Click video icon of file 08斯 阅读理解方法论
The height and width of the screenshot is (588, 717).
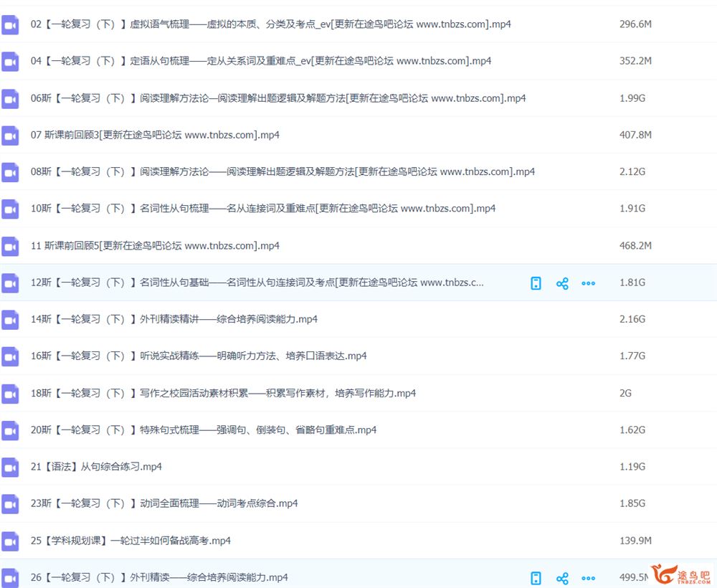(10, 172)
